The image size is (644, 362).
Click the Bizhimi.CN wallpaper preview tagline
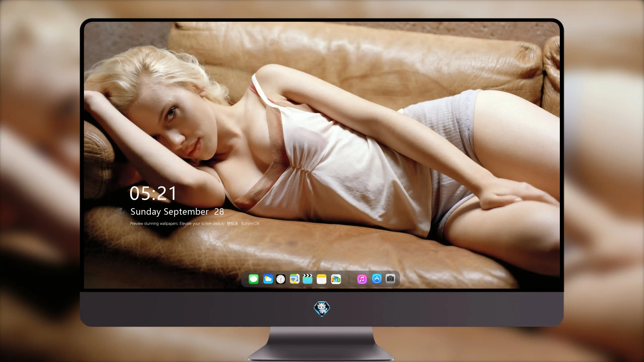coord(195,223)
